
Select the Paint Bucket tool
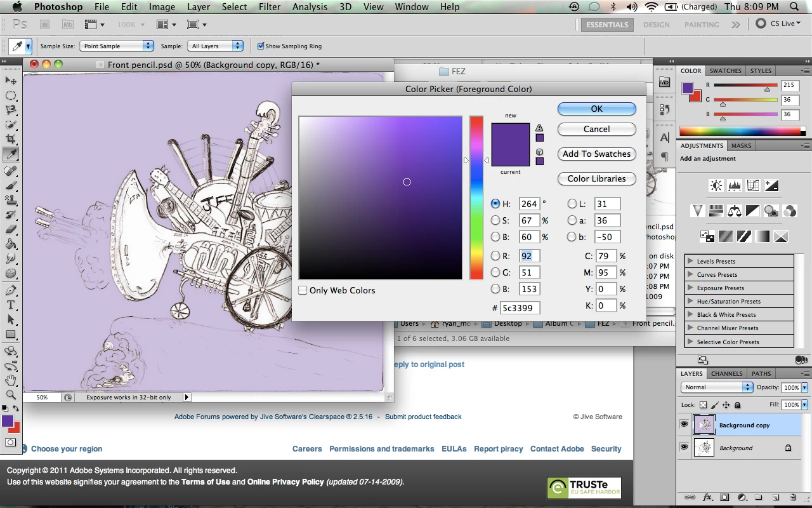point(11,244)
